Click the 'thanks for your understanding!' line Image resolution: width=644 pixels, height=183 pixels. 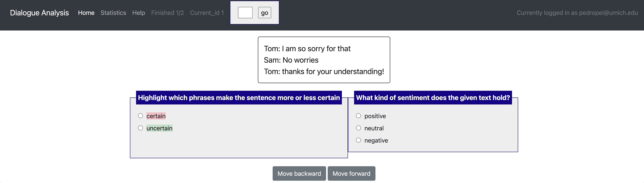coord(324,71)
